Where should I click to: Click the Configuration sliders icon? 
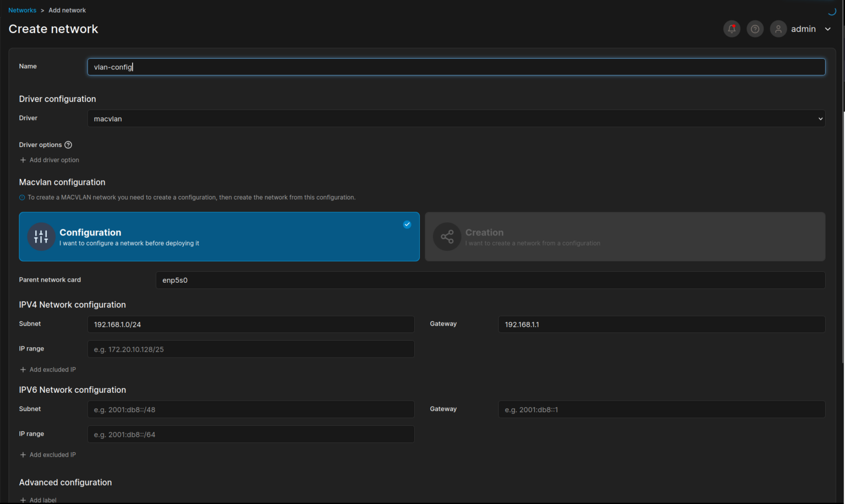pyautogui.click(x=41, y=237)
